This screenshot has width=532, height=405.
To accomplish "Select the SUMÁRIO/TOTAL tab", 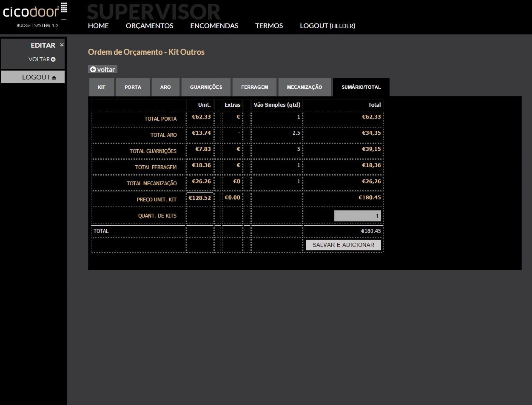I will [361, 87].
